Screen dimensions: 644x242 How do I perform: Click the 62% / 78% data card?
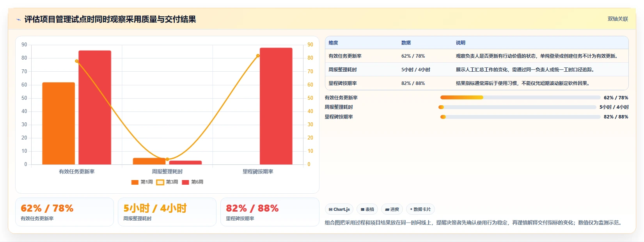[64, 212]
